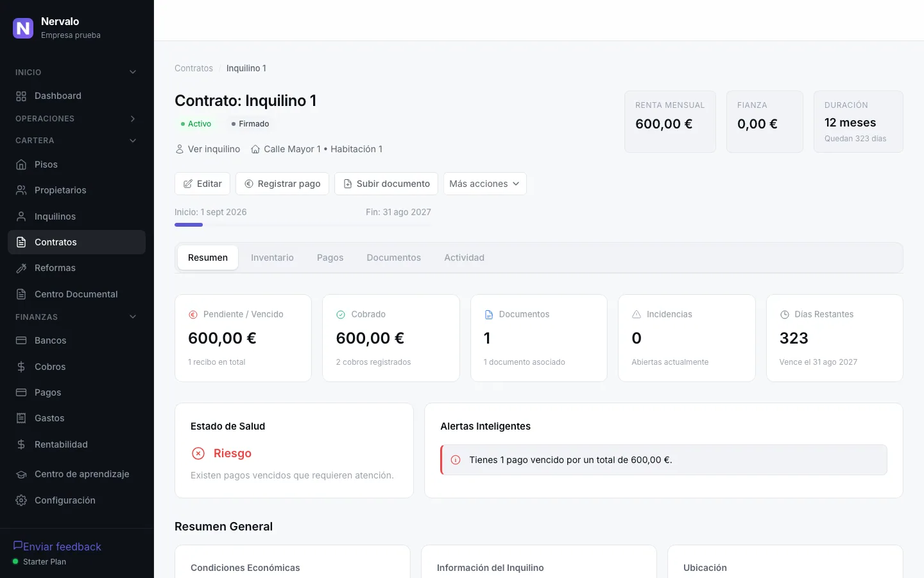Viewport: 924px width, 578px height.
Task: Open Gastos section
Action: coord(76,418)
